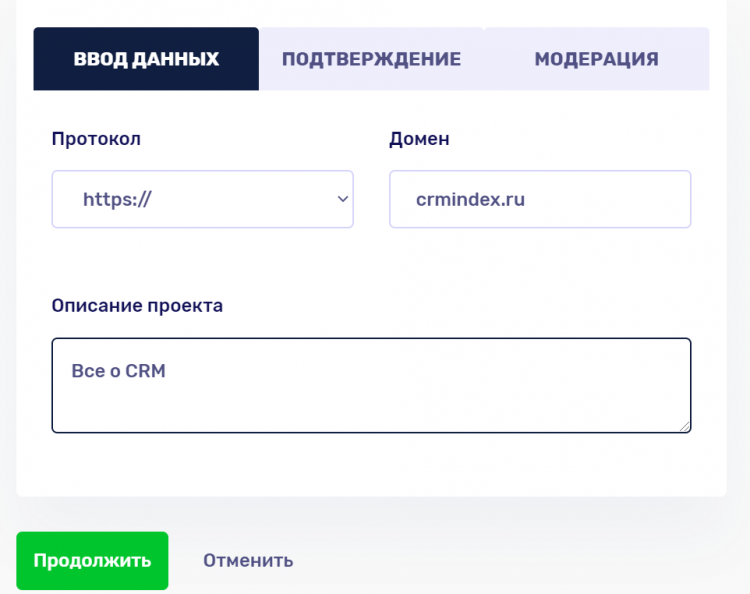The height and width of the screenshot is (594, 750).
Task: Click the Домен label
Action: coord(419,139)
